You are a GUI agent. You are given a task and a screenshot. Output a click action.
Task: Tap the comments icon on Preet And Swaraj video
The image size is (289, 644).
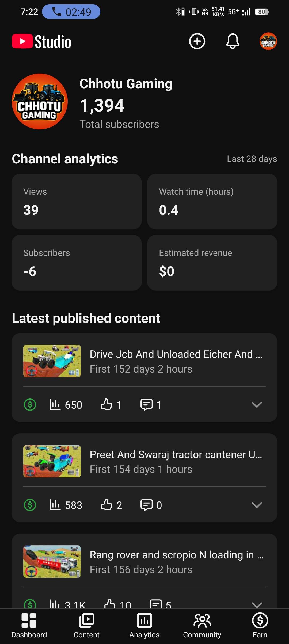(x=146, y=505)
